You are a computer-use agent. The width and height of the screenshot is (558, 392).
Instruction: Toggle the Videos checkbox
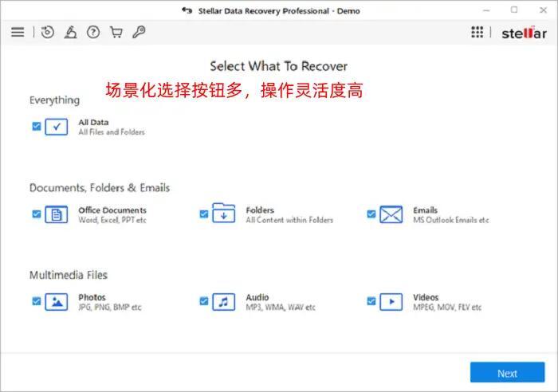tap(371, 301)
